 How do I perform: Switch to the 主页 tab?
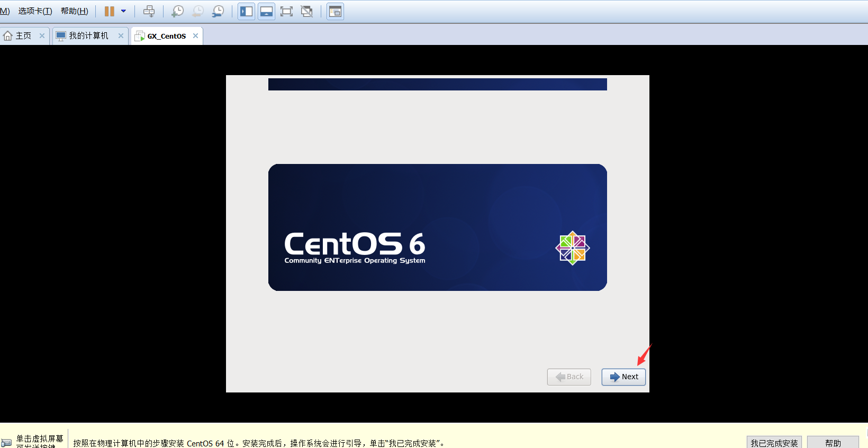point(24,36)
